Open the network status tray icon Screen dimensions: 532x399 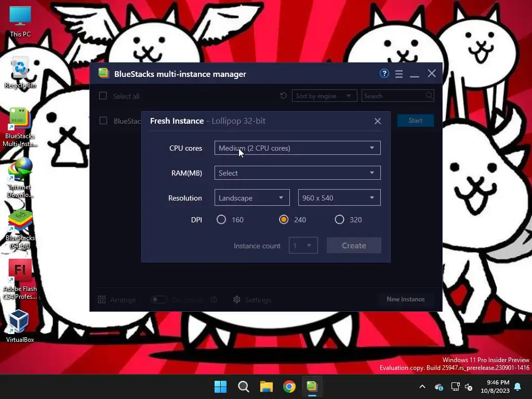pyautogui.click(x=455, y=387)
